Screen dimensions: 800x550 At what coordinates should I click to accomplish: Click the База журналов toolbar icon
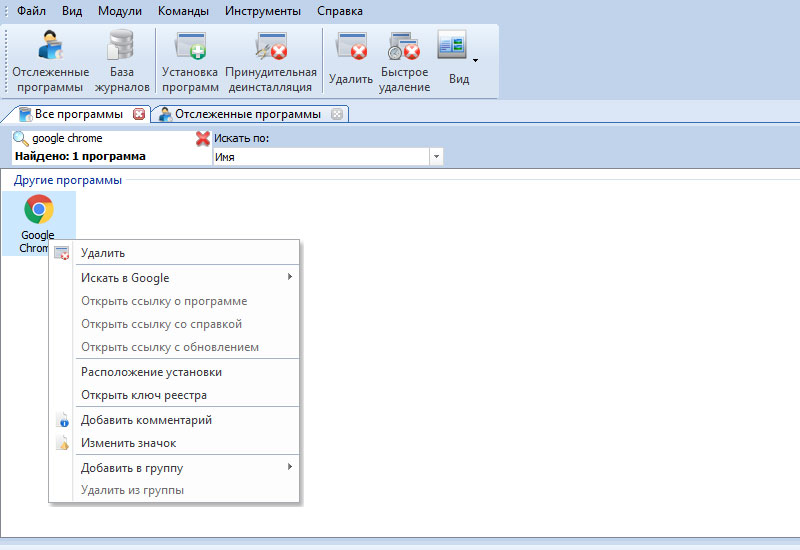[122, 61]
